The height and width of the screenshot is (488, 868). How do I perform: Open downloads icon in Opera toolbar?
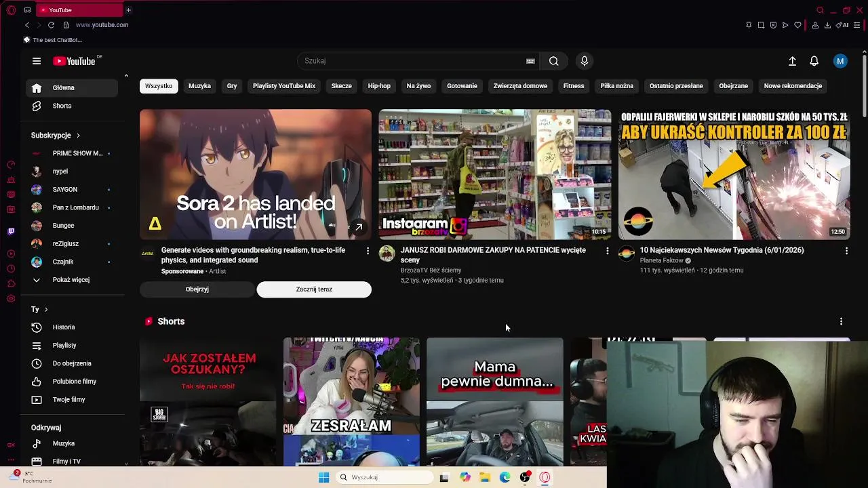(x=827, y=25)
